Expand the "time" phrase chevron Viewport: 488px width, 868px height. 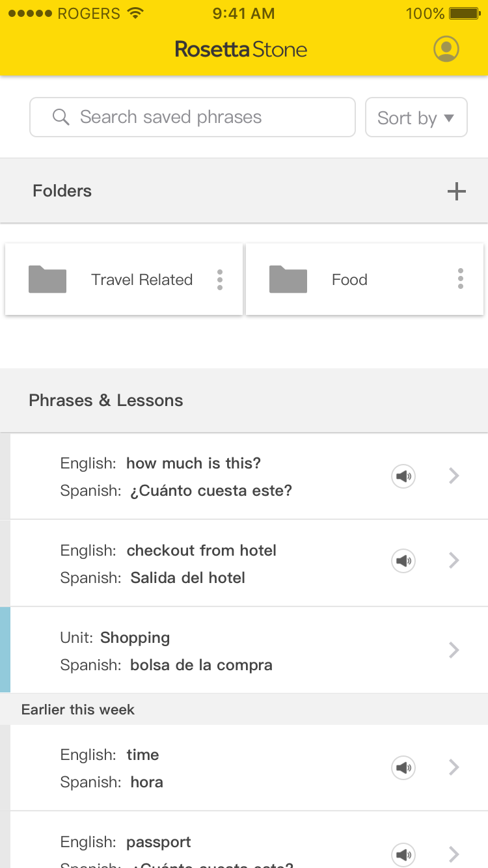tap(454, 768)
